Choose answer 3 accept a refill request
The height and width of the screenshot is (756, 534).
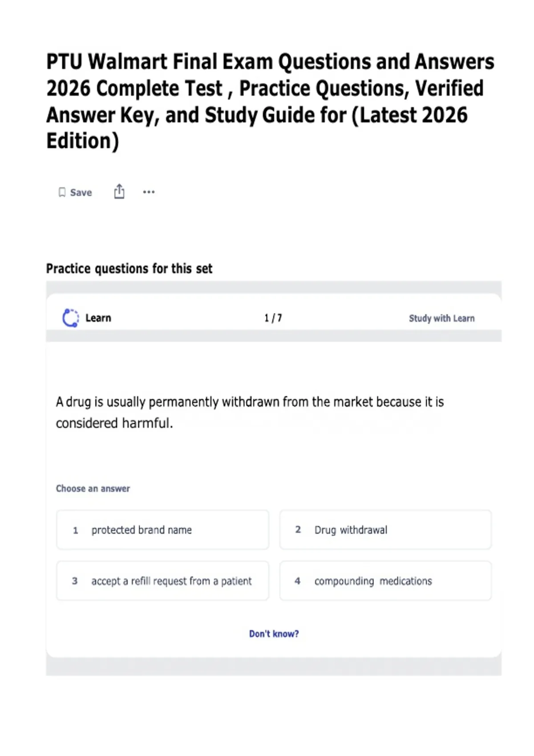[x=162, y=581]
